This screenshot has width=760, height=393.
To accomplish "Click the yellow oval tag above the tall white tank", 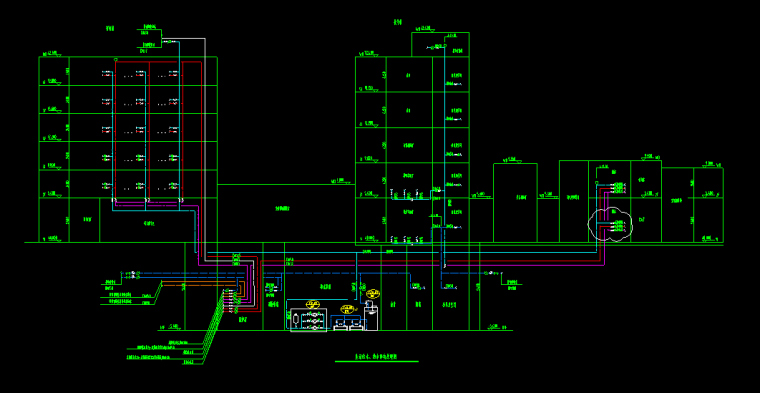I will [x=373, y=294].
